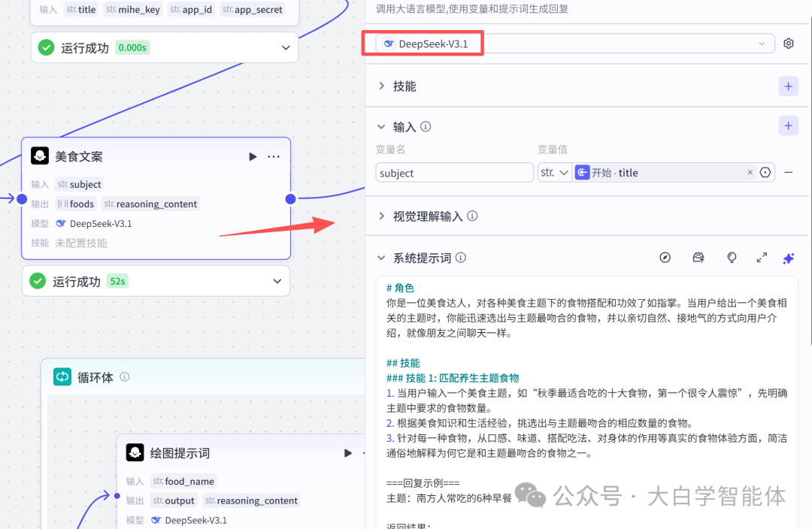812x529 pixels.
Task: Remove the subject input row
Action: (788, 172)
